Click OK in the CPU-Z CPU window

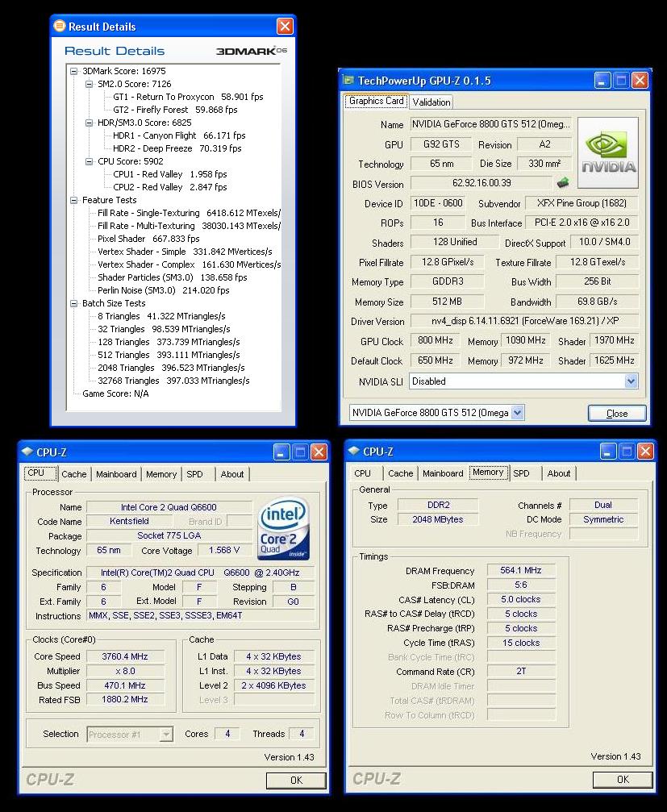(296, 780)
